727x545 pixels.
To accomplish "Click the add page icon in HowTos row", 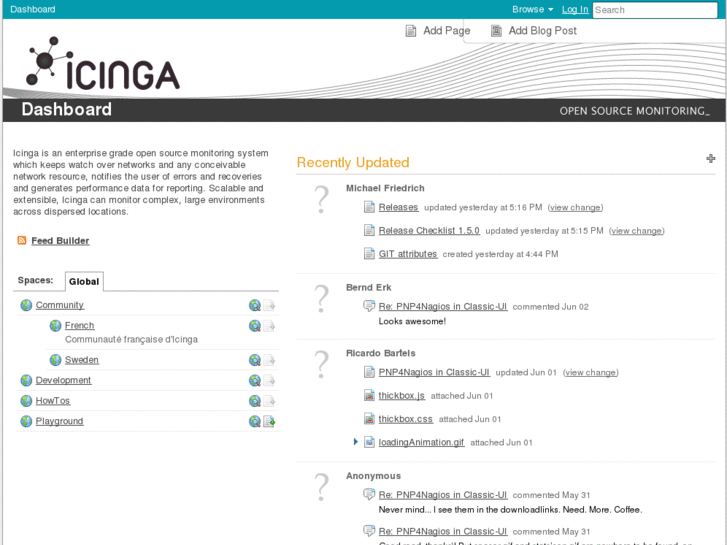I will [x=269, y=401].
